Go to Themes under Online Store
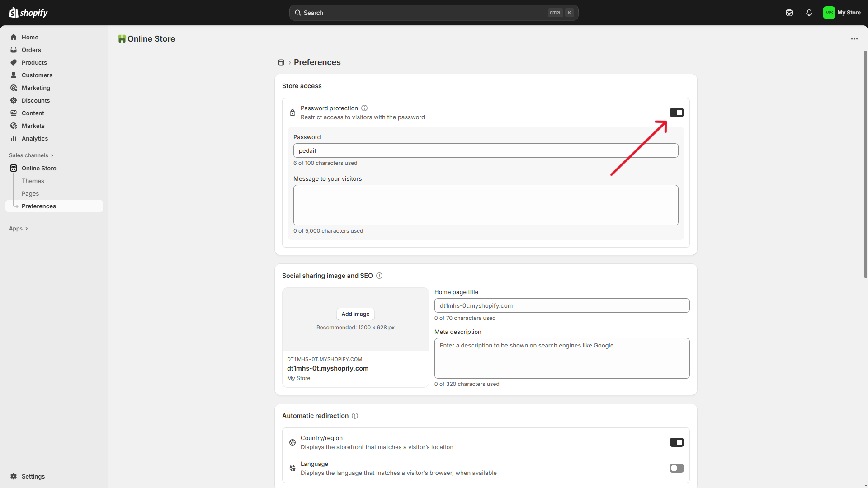Image resolution: width=868 pixels, height=488 pixels. click(x=33, y=181)
